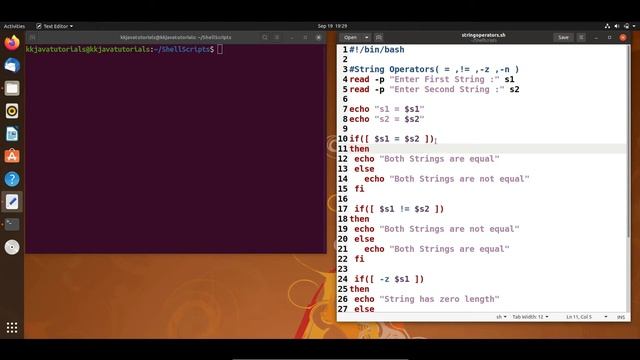Click "Enter Second String :" text

point(447,89)
